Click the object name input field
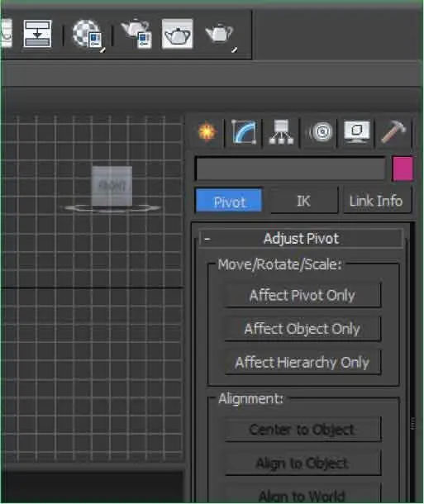The height and width of the screenshot is (504, 424). pos(290,169)
